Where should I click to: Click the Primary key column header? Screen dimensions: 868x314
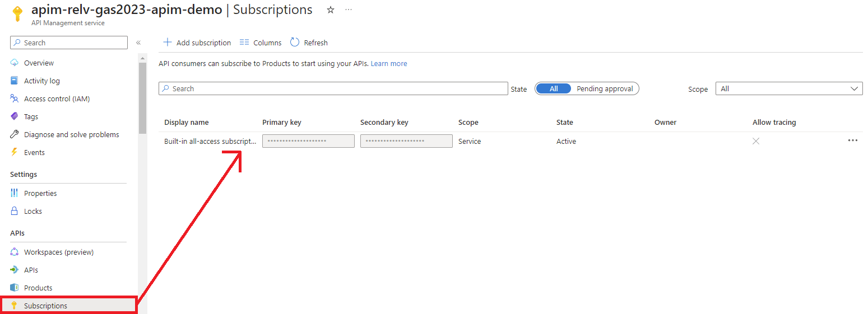coord(282,122)
